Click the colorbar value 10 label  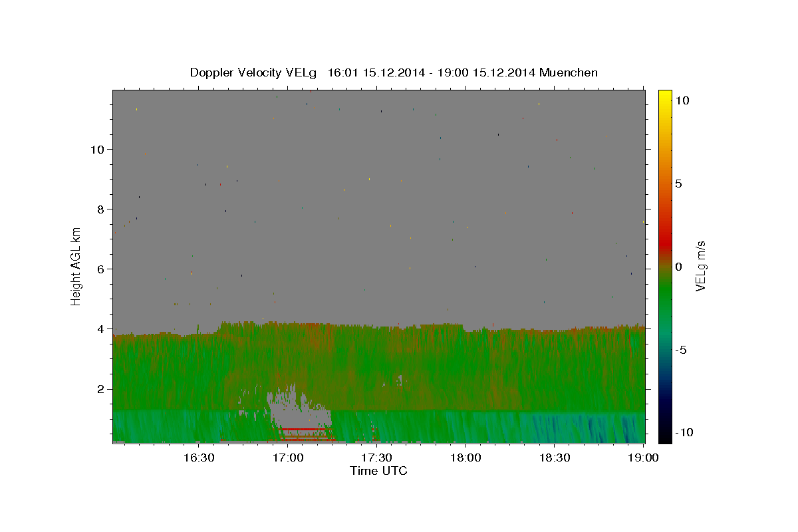[682, 100]
